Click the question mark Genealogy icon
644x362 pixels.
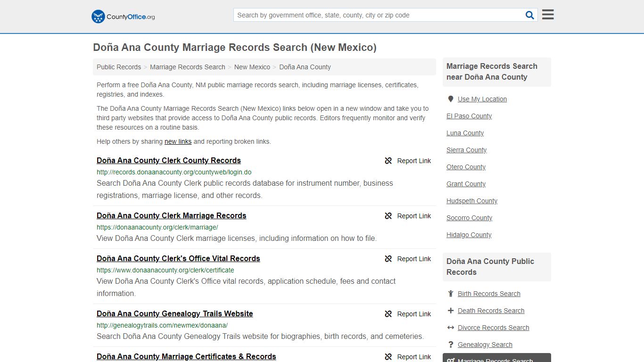[x=451, y=345]
